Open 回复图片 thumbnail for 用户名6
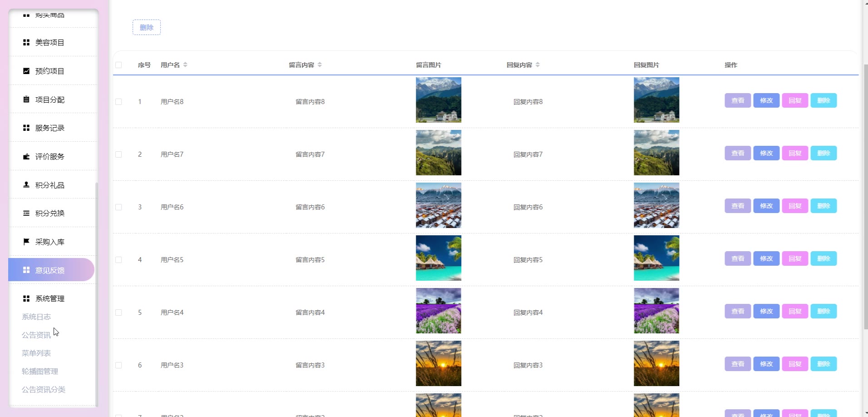The width and height of the screenshot is (868, 417). [656, 205]
